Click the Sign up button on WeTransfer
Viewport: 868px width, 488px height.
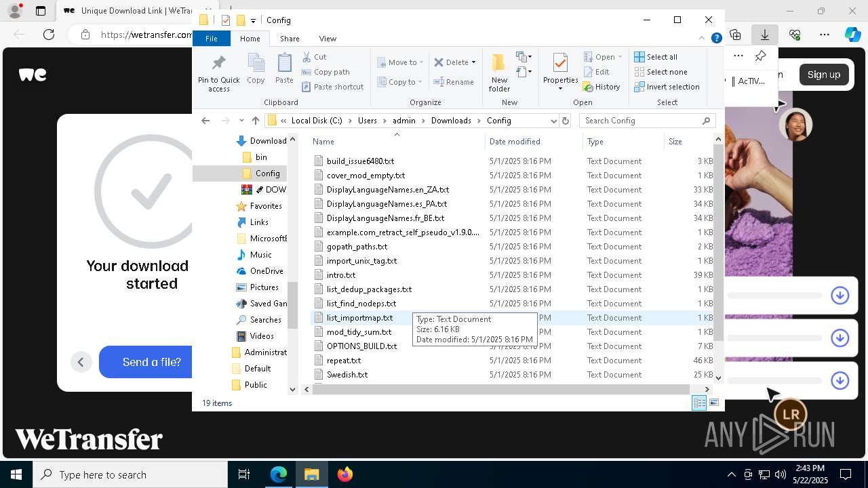click(824, 75)
